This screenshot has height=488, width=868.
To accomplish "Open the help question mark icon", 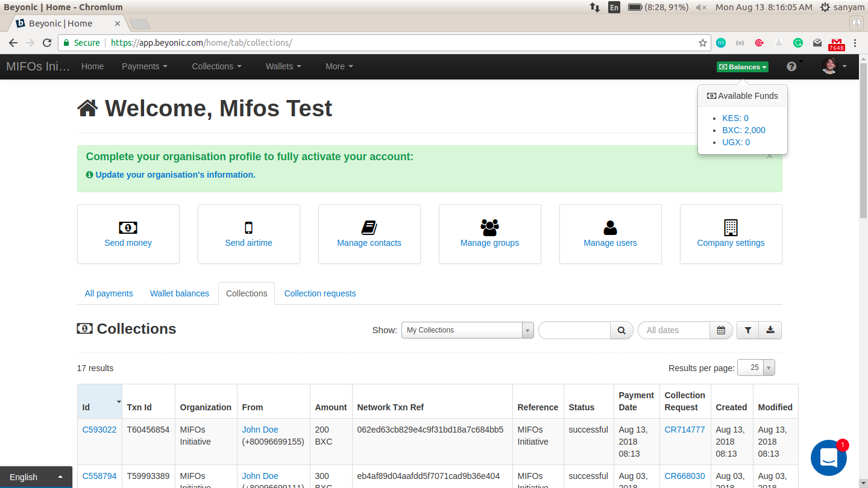I will [x=791, y=66].
